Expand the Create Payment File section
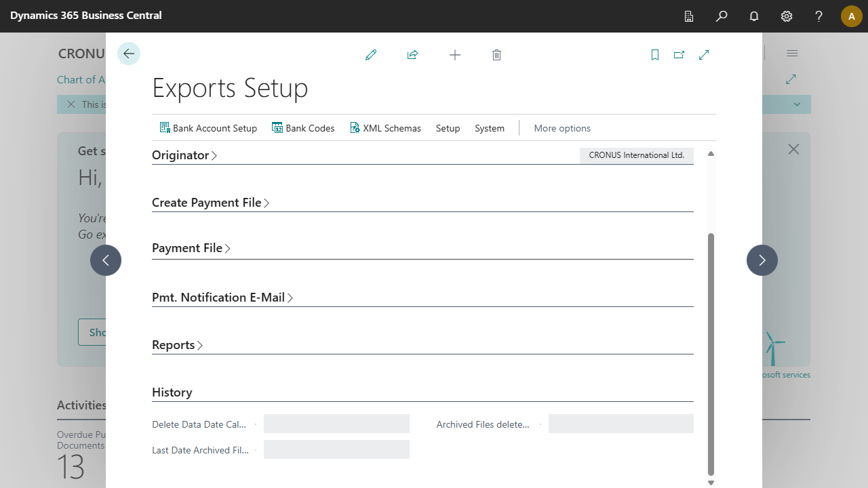 point(211,203)
